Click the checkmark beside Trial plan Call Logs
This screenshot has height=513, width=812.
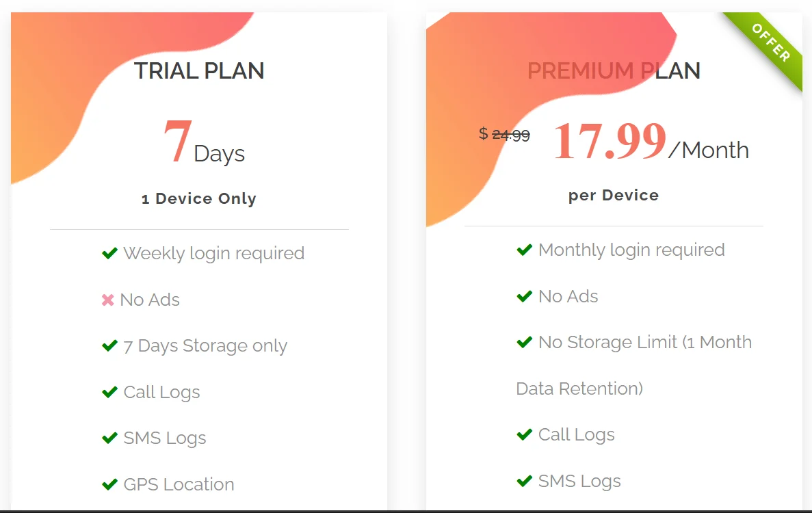[x=109, y=393]
